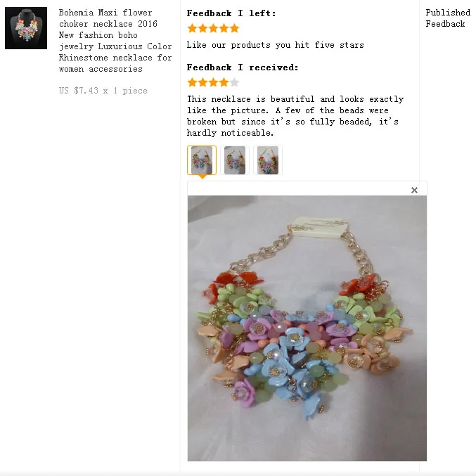Open the third review photo thumbnail
The image size is (476, 476).
(268, 160)
